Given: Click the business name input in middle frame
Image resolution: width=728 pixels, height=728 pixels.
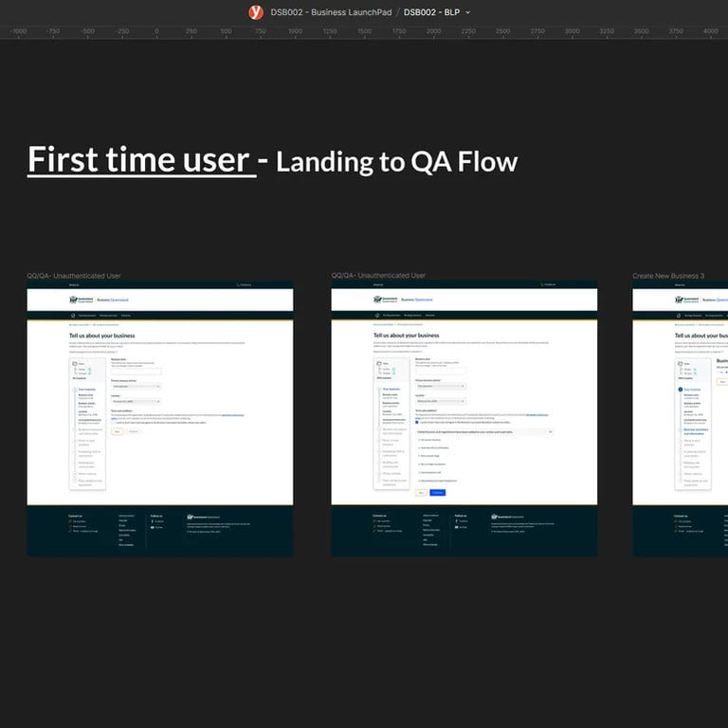Looking at the screenshot, I should (x=441, y=371).
